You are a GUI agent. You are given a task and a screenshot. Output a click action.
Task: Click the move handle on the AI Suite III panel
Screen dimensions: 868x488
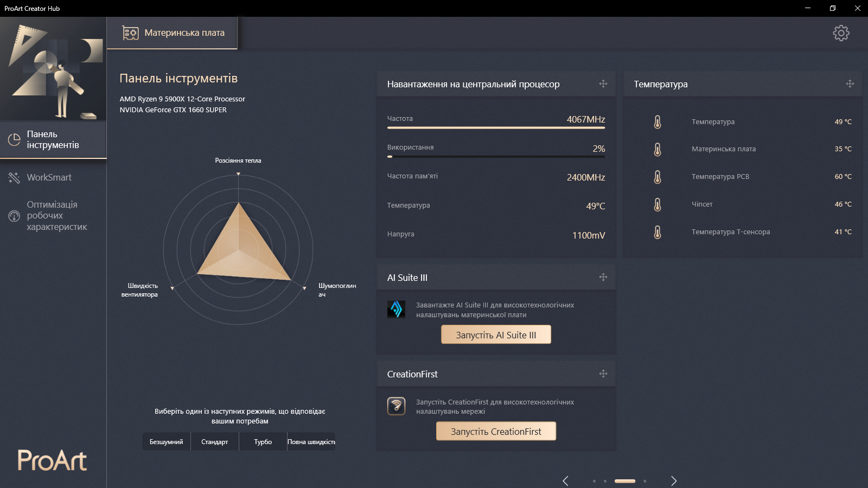603,277
